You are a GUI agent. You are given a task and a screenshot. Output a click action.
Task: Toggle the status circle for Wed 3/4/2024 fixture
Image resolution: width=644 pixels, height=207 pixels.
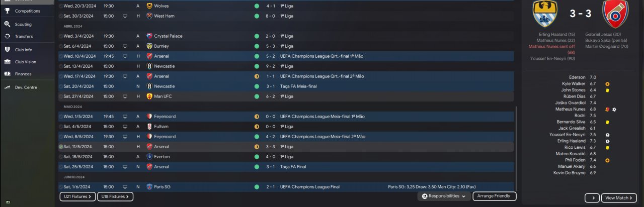click(61, 36)
